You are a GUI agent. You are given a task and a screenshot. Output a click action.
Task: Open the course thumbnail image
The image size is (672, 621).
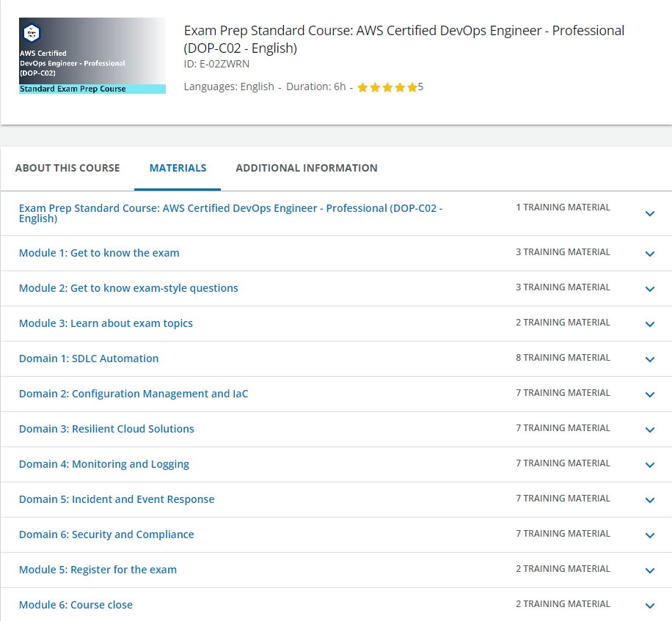tap(92, 56)
